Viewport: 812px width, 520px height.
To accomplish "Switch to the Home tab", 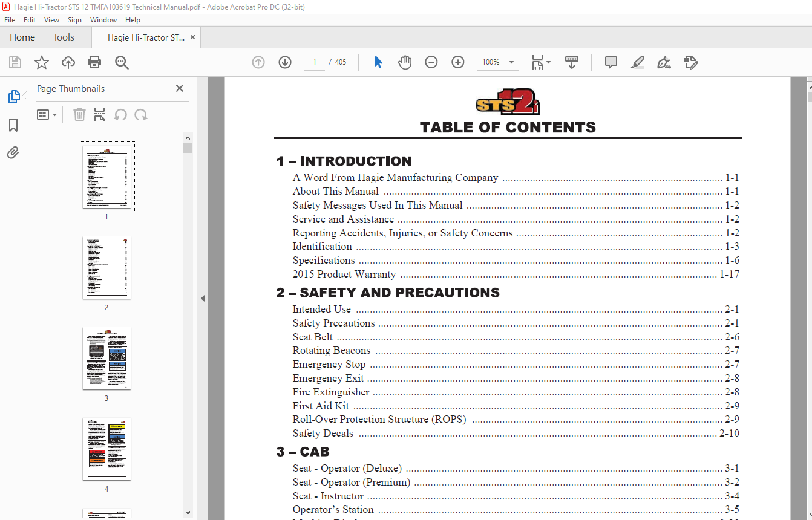I will coord(22,37).
